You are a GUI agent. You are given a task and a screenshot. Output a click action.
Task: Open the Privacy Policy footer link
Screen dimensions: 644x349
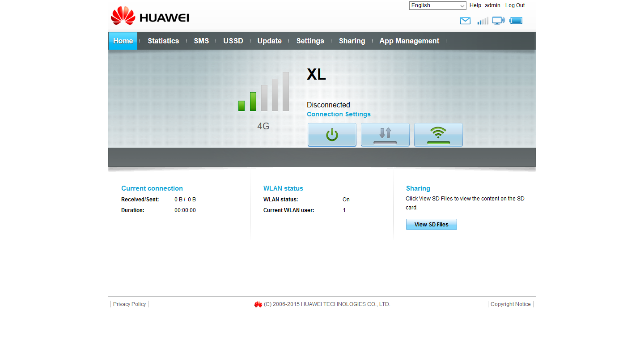129,304
